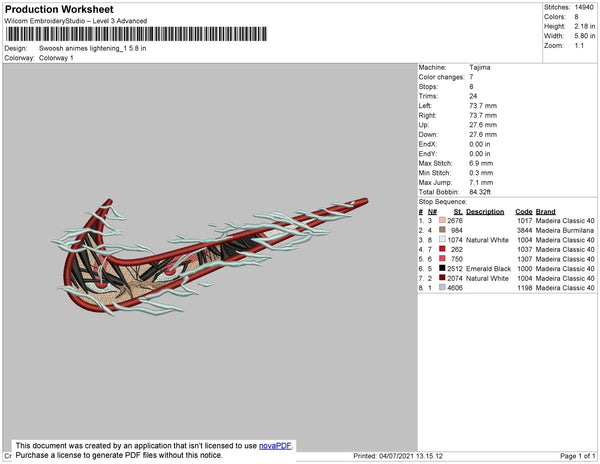
Task: Click the EndX value '0.00 in'
Action: pyautogui.click(x=480, y=144)
